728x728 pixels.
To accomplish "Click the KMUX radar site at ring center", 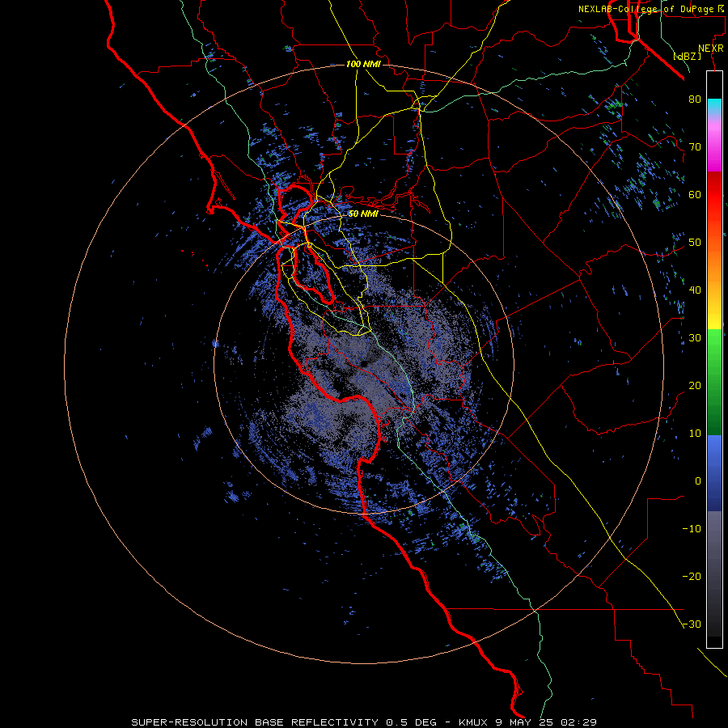I will tap(363, 363).
